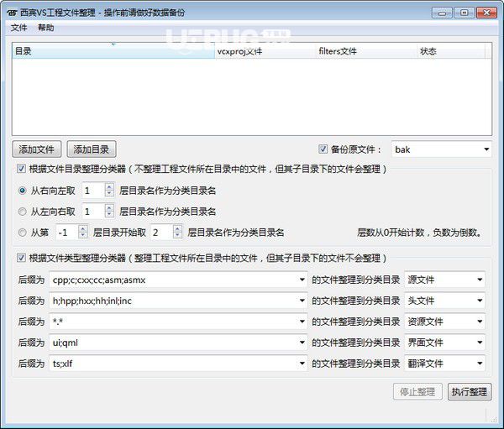This screenshot has width=504, height=429.
Task: Click the field showing 2 levels
Action: (161, 233)
